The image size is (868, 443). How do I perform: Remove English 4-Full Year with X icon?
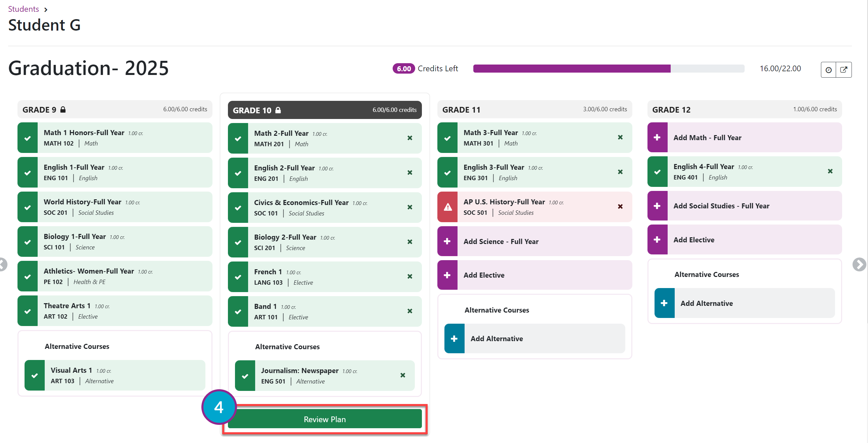point(830,171)
